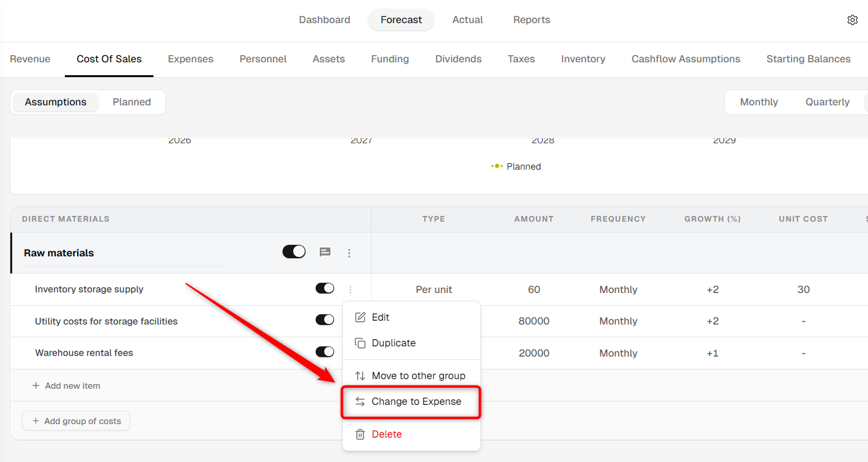Open Cashflow Assumptions section
Screen dimensions: 868x462
686,59
